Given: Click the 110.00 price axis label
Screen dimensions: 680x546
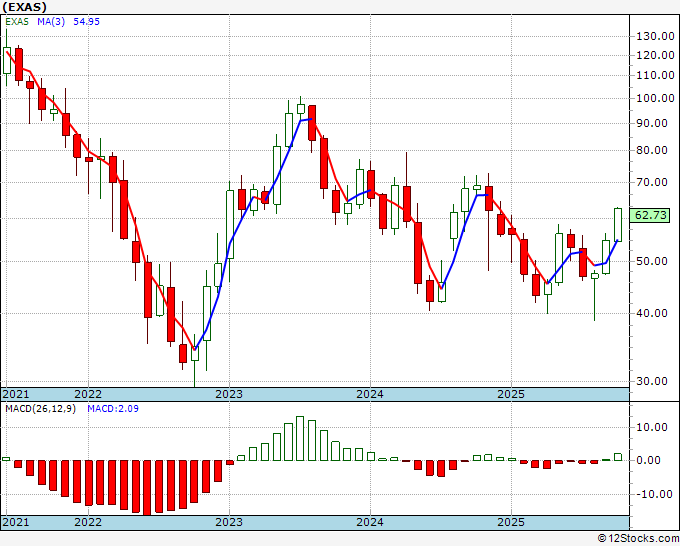Looking at the screenshot, I should (655, 75).
